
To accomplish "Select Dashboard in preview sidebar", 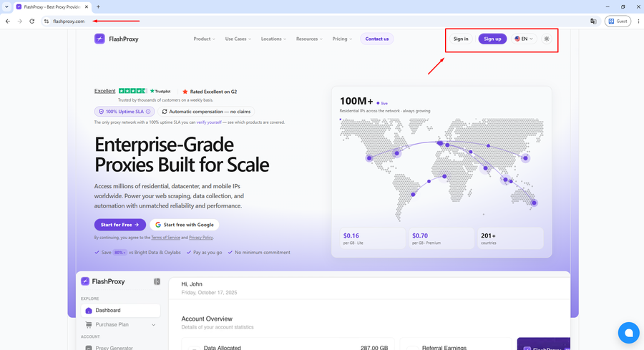I will (x=120, y=311).
